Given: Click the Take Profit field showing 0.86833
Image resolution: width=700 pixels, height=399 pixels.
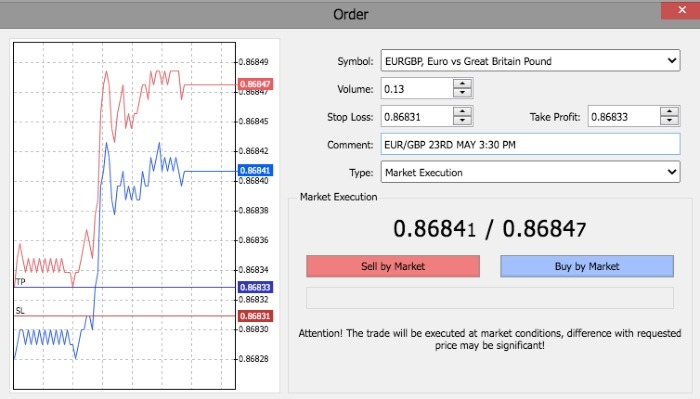Looking at the screenshot, I should coord(624,116).
